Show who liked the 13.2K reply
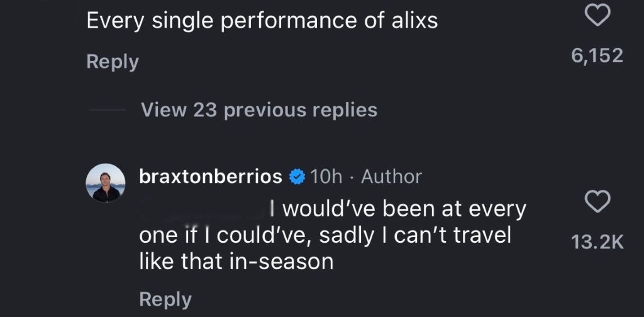 596,243
